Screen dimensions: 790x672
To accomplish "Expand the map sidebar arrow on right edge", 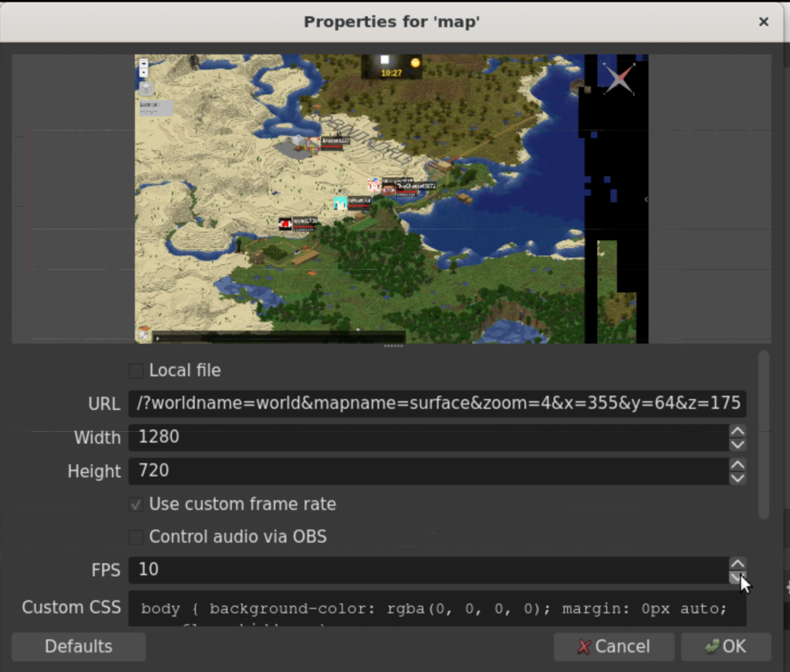I will pyautogui.click(x=646, y=199).
